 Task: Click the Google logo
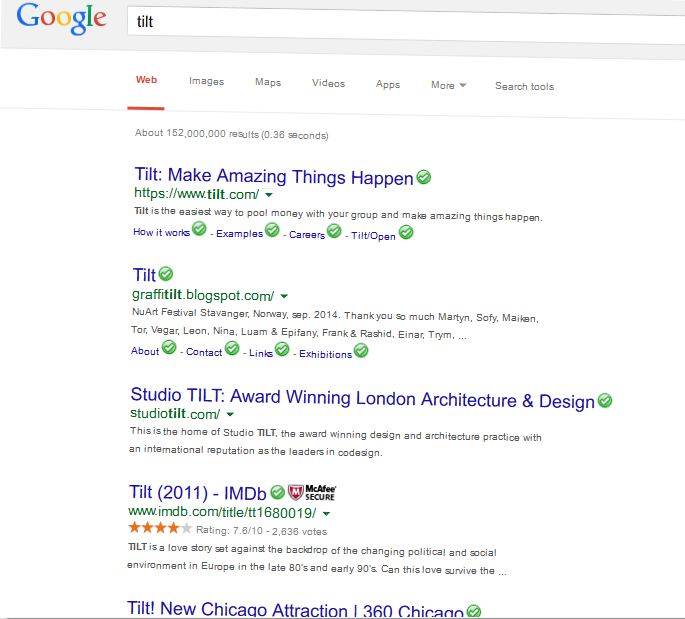coord(61,18)
